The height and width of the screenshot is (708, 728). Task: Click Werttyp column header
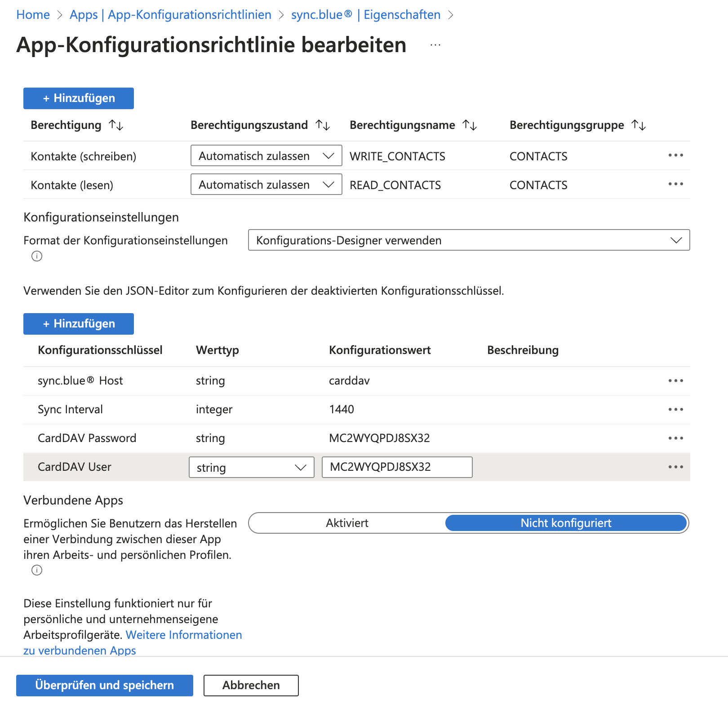[218, 350]
